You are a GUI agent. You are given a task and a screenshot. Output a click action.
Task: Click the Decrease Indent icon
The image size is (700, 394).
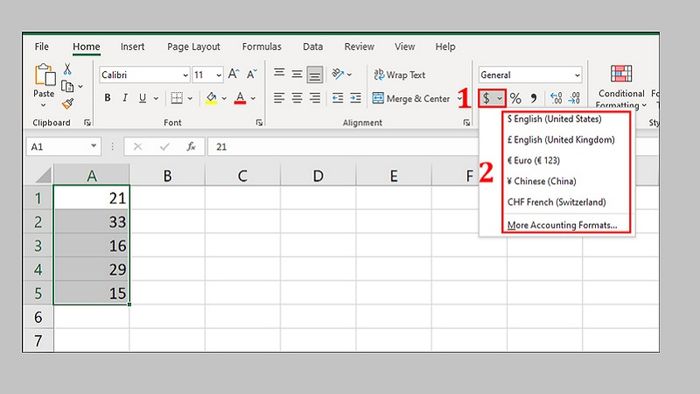pos(338,98)
